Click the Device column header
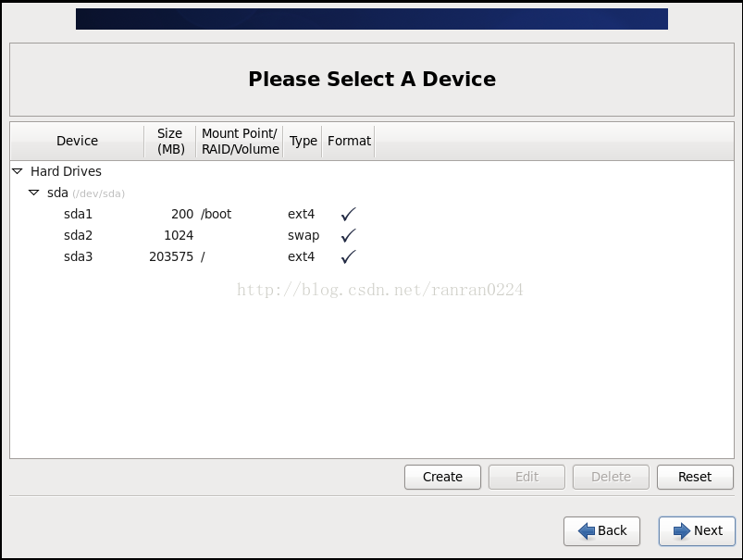The width and height of the screenshot is (743, 560). (x=77, y=141)
